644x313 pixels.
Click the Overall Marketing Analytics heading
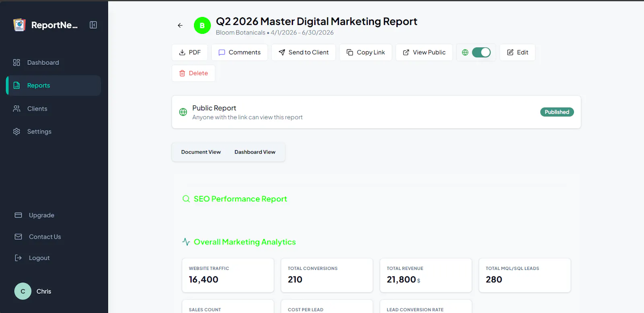point(245,242)
